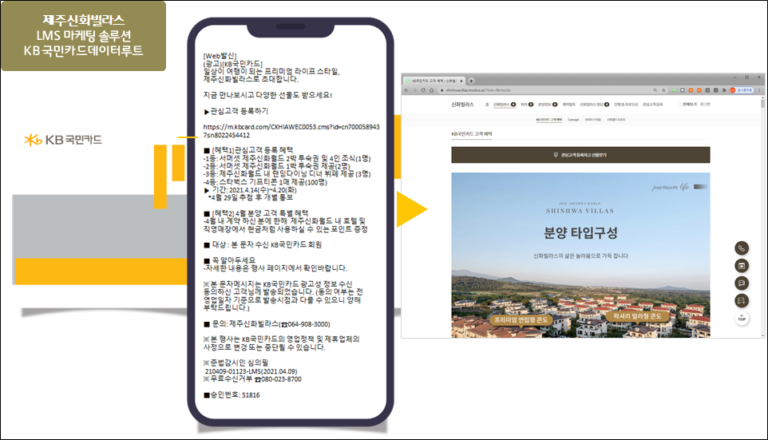The width and height of the screenshot is (768, 440).
Task: Click the '승인번호: 51816' text
Action: point(232,395)
